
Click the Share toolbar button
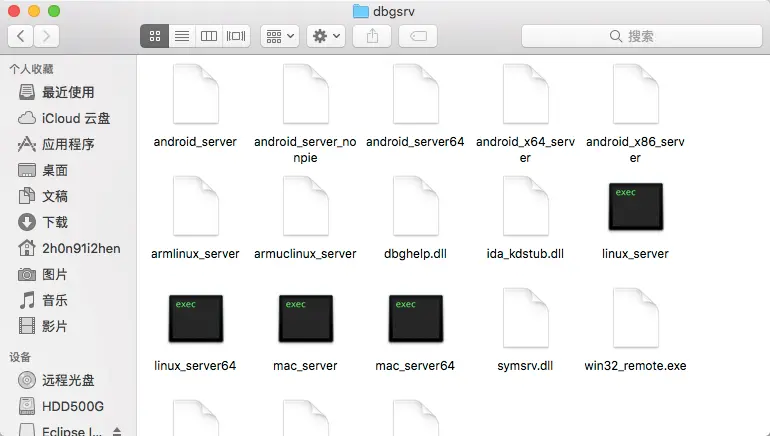coord(372,36)
